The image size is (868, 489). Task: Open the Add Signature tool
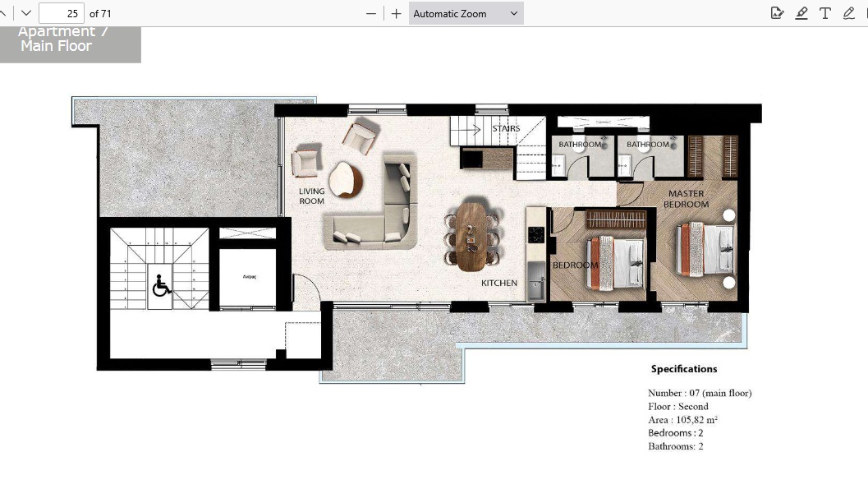coord(777,13)
